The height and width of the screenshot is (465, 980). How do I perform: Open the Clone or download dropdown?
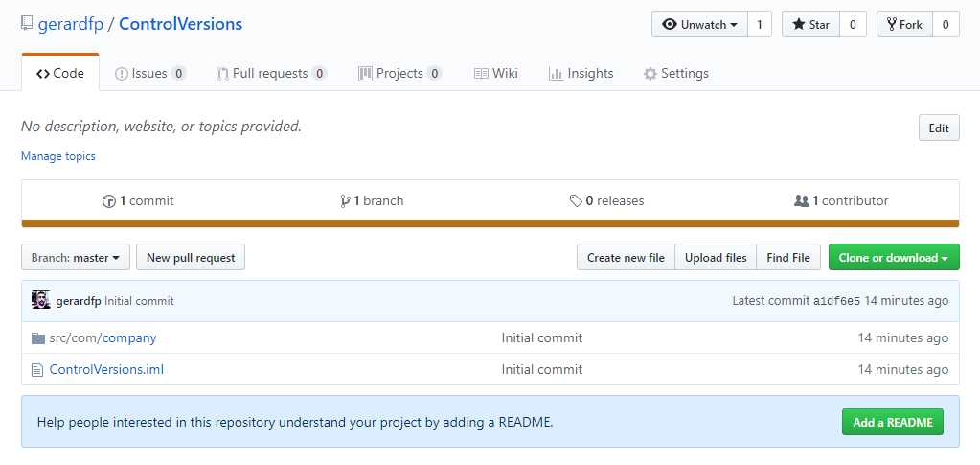click(x=893, y=258)
